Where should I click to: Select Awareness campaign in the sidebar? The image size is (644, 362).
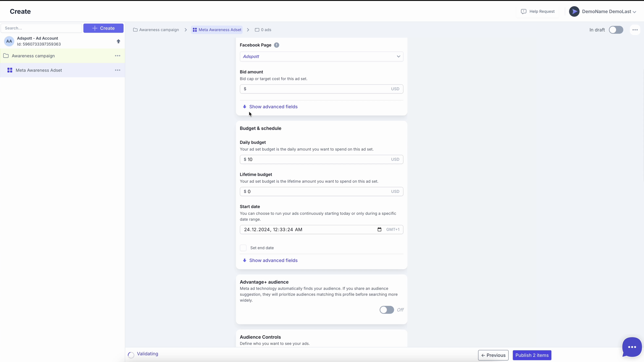pos(63,56)
